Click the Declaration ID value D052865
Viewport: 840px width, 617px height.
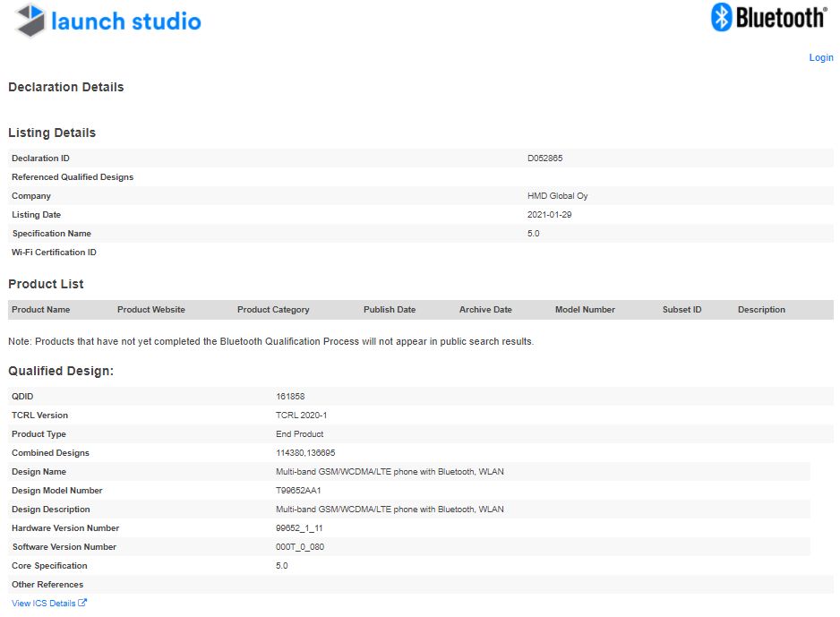click(x=544, y=159)
